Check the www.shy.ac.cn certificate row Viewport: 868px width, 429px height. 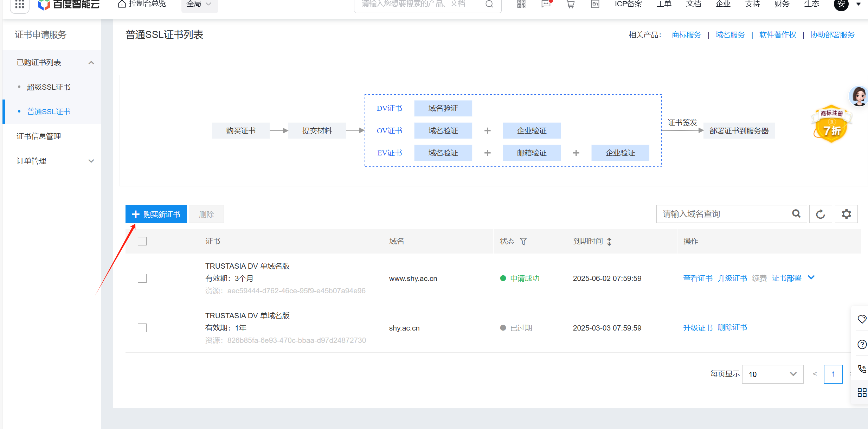142,278
